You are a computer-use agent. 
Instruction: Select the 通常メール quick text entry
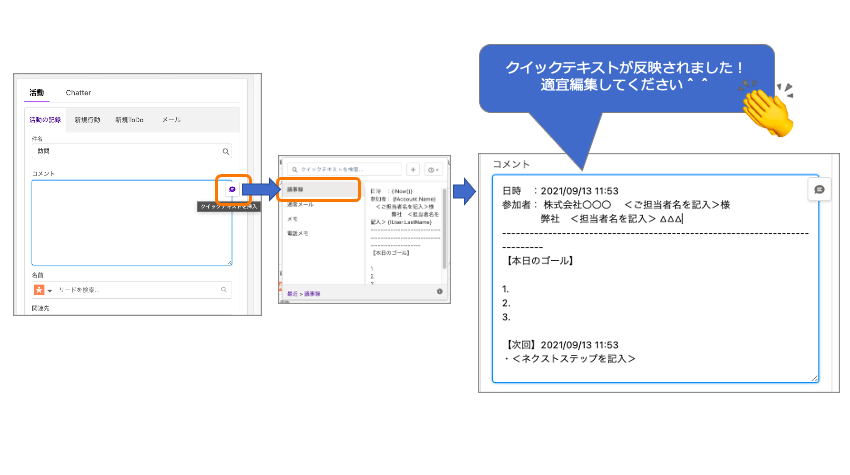(300, 204)
